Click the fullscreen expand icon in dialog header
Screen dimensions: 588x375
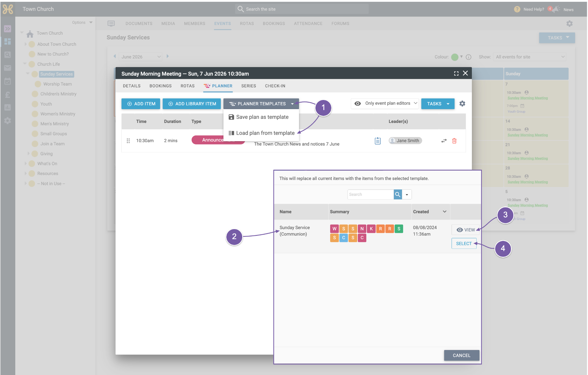[x=456, y=74]
